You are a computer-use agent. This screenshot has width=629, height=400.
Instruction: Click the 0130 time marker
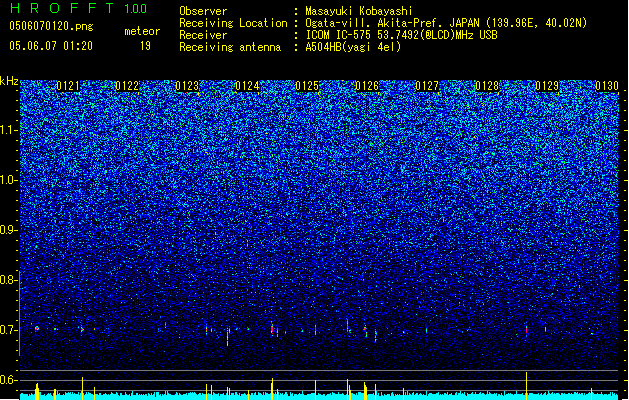(x=607, y=86)
